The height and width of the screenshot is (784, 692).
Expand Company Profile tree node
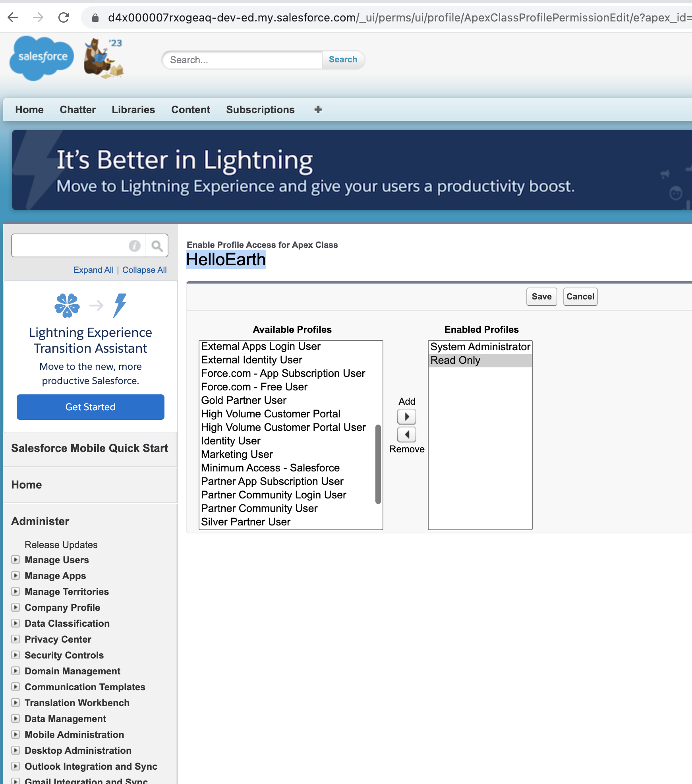pos(15,607)
